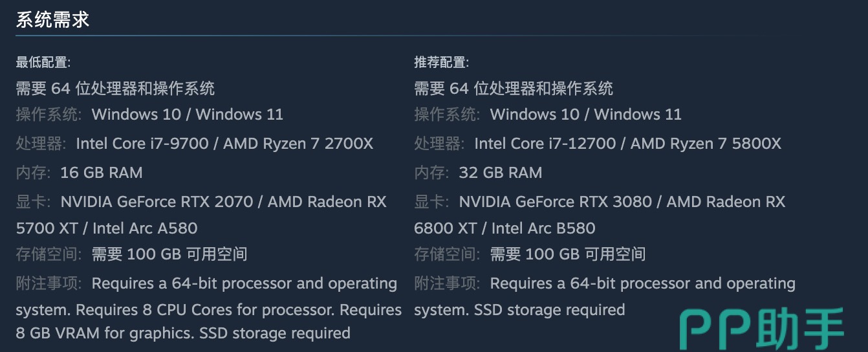Viewport: 868px width, 352px height.
Task: Click the AMD Ryzen 7 2700X text
Action: click(298, 143)
